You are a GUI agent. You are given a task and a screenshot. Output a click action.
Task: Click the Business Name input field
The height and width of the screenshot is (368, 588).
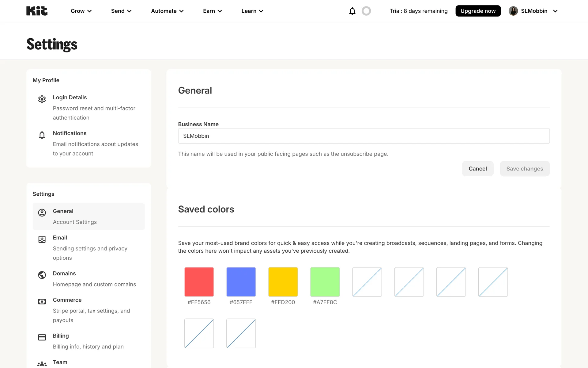(364, 136)
